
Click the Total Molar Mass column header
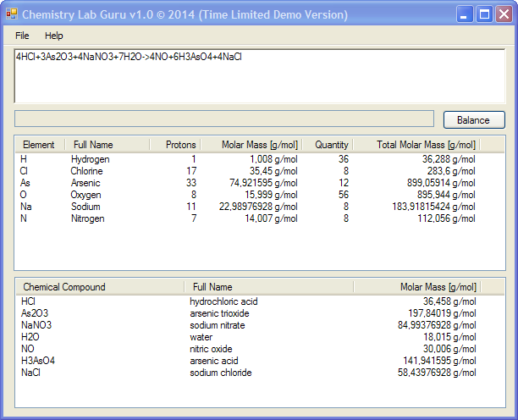(x=426, y=145)
